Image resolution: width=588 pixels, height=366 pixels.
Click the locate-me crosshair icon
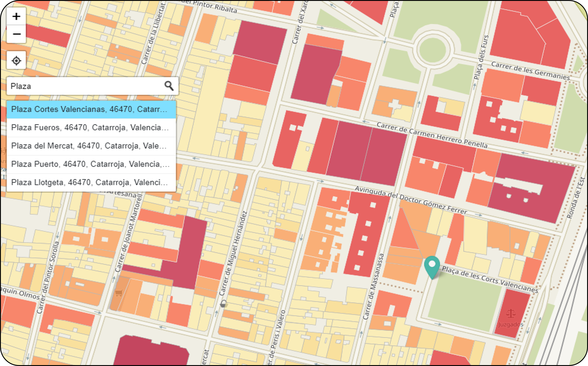click(16, 61)
